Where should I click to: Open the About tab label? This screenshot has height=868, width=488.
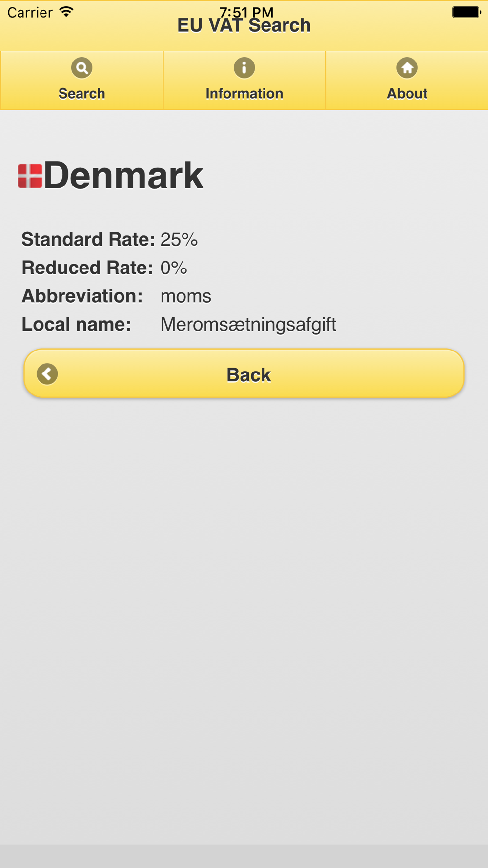pos(407,93)
